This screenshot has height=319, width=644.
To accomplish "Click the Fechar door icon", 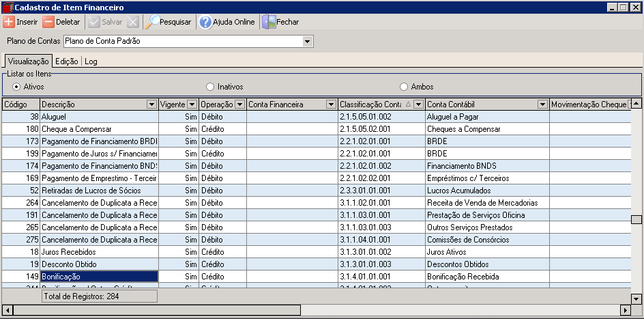I will click(x=269, y=22).
